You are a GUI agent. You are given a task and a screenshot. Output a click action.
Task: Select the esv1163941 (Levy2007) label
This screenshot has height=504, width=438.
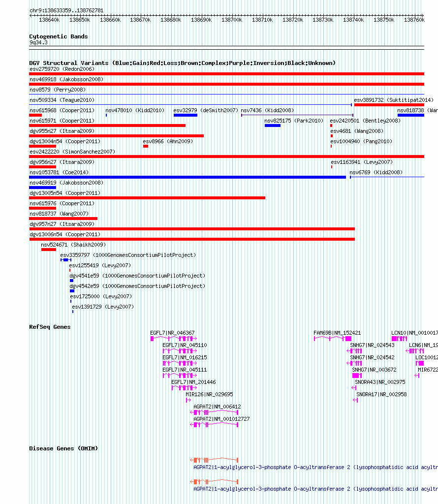[x=362, y=162]
